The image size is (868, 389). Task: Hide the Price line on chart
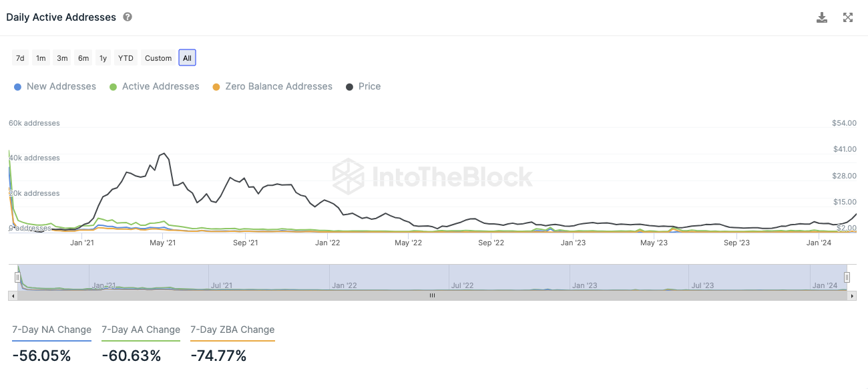click(x=363, y=86)
